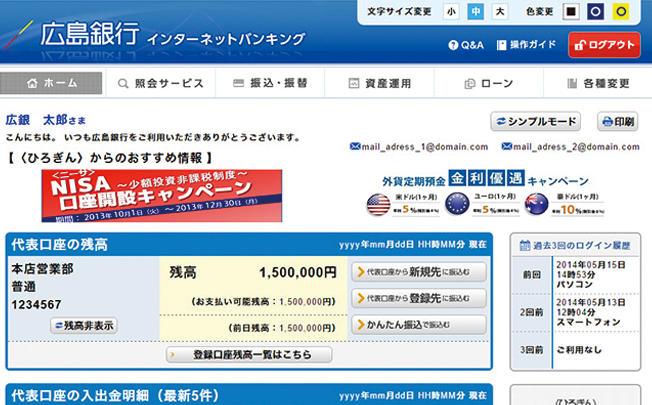
Task: Click the 過去3回のログイン履歴 calendar icon
Action: point(525,245)
